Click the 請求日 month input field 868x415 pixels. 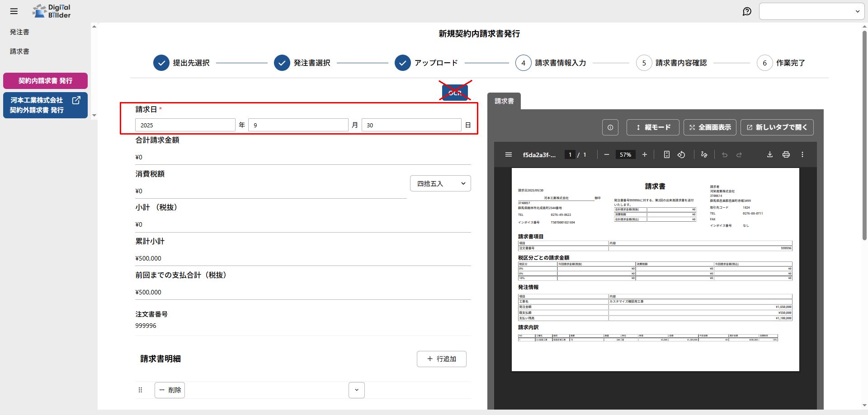(298, 125)
